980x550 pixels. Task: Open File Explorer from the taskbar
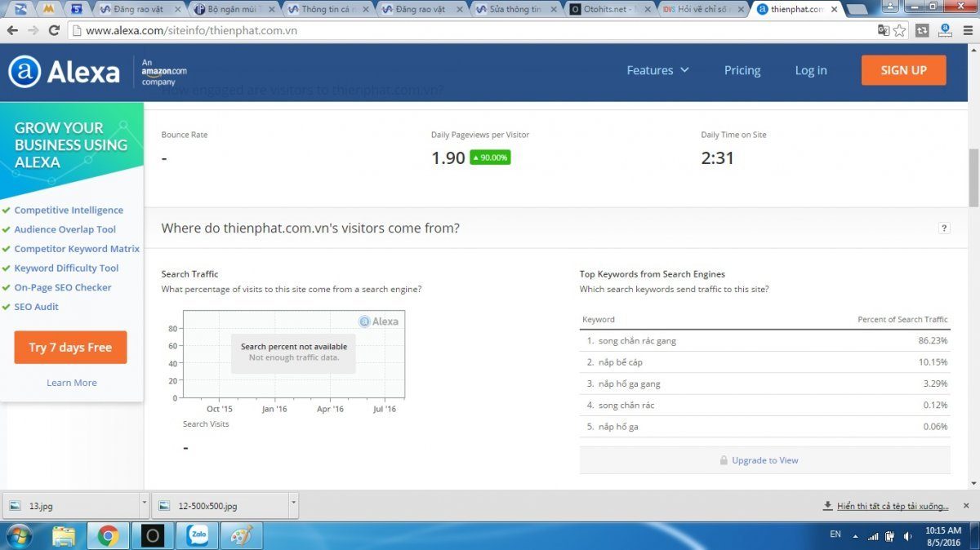coord(64,536)
